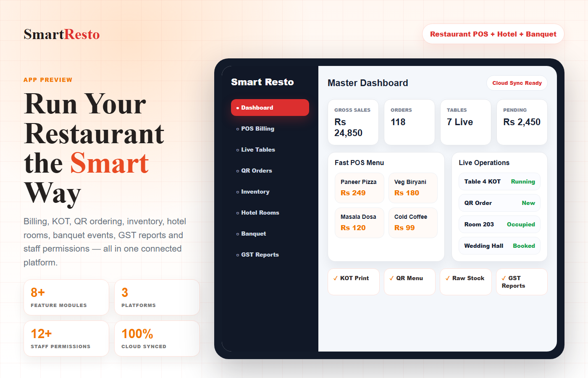The width and height of the screenshot is (588, 378).
Task: Click the Master Dashboard heading
Action: 368,83
